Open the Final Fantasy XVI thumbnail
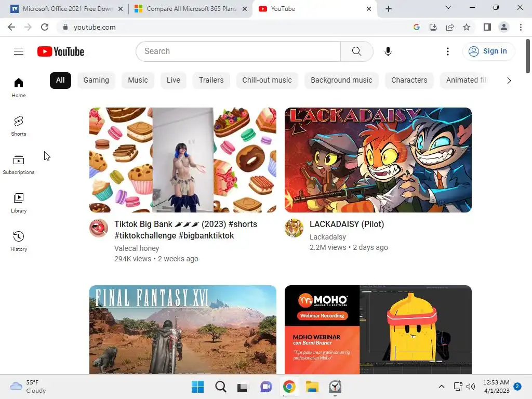Viewport: 532px width, 399px height. [x=183, y=330]
